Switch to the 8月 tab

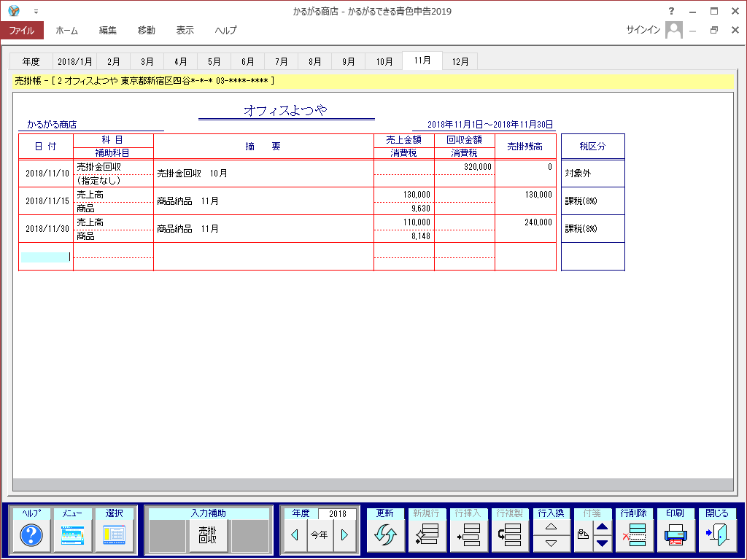315,61
